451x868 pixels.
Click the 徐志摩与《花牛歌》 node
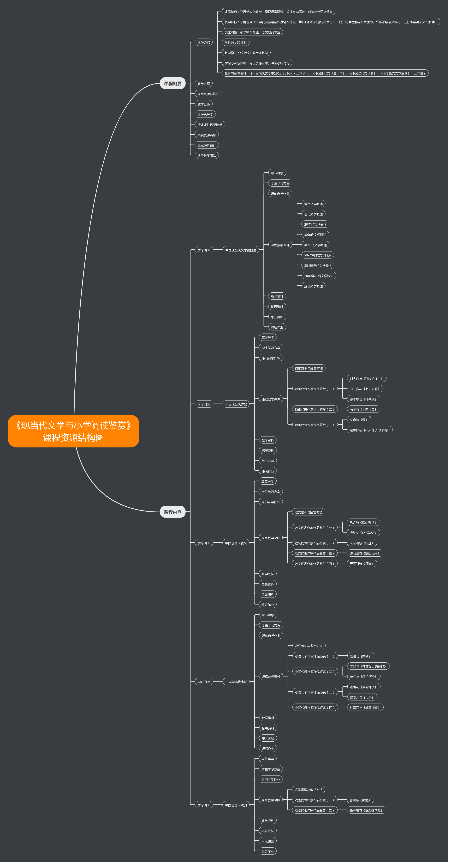364,399
